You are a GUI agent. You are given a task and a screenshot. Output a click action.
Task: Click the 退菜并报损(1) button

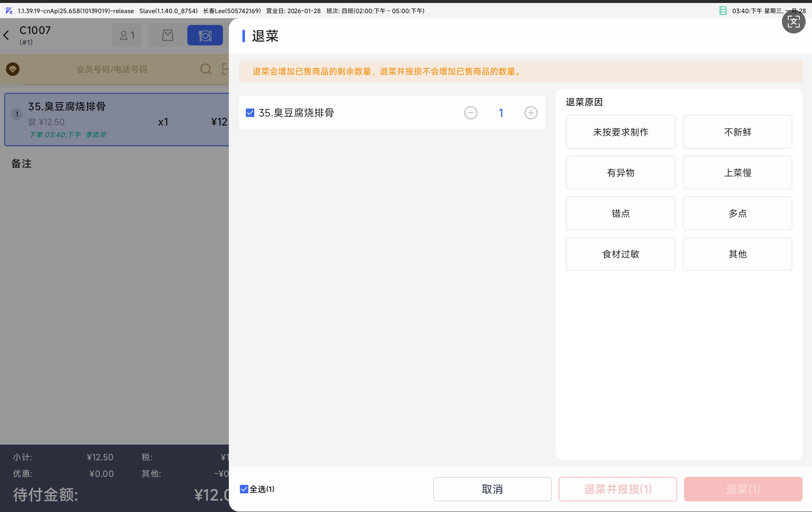click(617, 489)
